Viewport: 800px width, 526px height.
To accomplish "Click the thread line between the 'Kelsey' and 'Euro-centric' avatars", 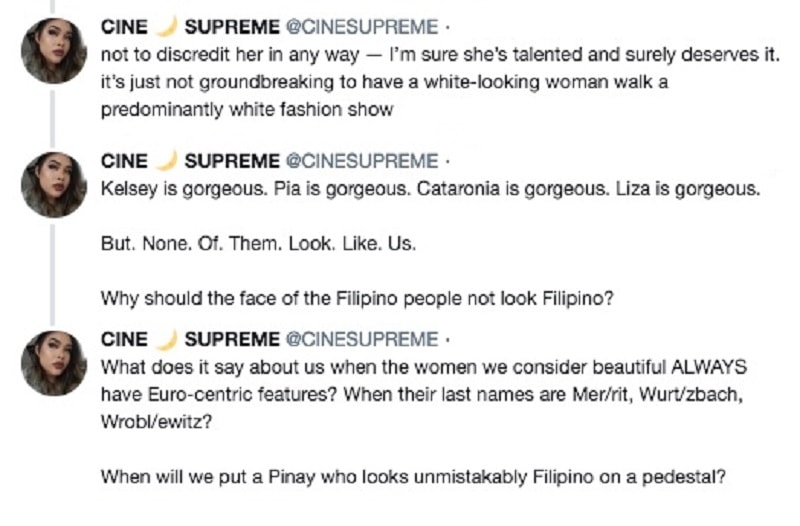I will pyautogui.click(x=53, y=275).
